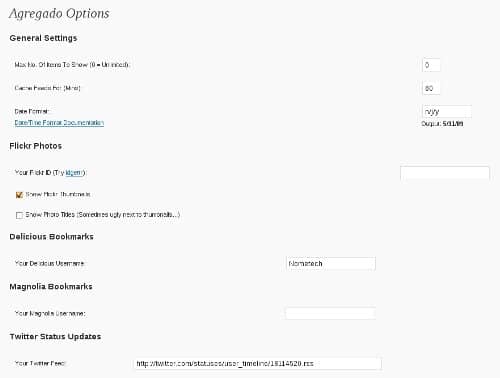Click the Delicious Username text field
The image size is (500, 378).
[x=331, y=264]
